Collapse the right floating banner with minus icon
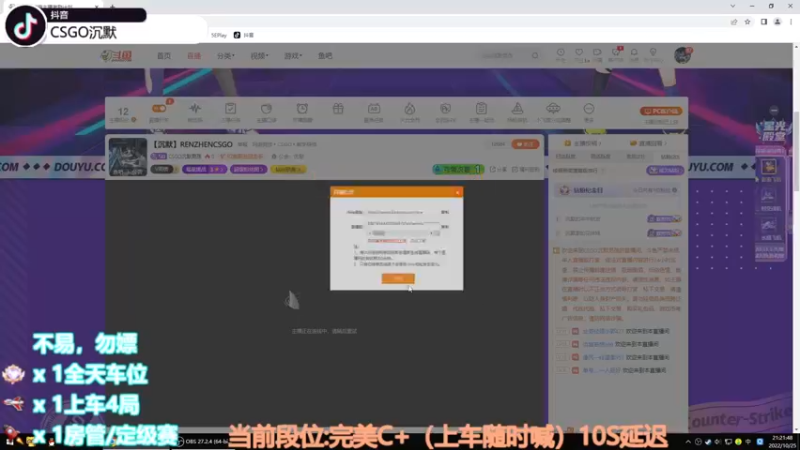 pos(774,110)
